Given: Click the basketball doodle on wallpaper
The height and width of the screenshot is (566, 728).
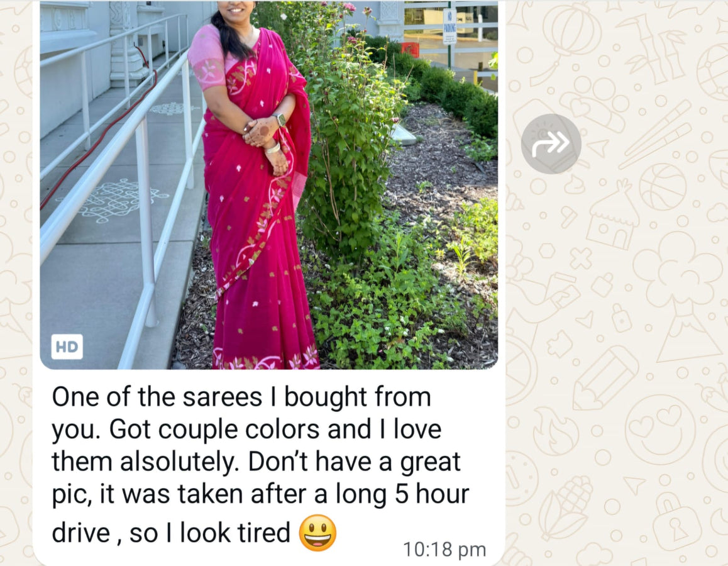Looking at the screenshot, I should coord(663,187).
